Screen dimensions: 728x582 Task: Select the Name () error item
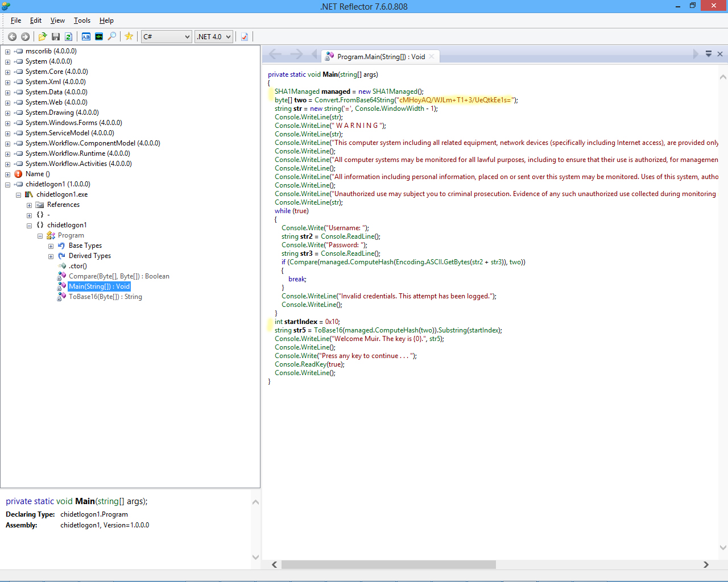[38, 174]
